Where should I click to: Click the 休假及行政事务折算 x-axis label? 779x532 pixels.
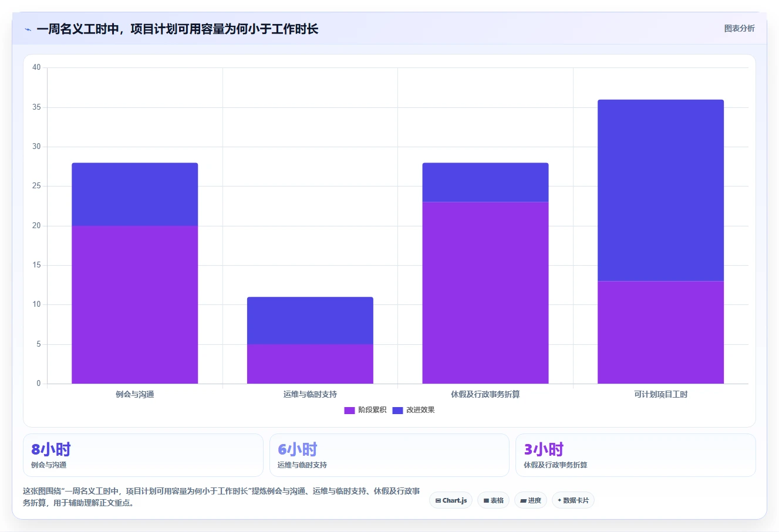[485, 394]
